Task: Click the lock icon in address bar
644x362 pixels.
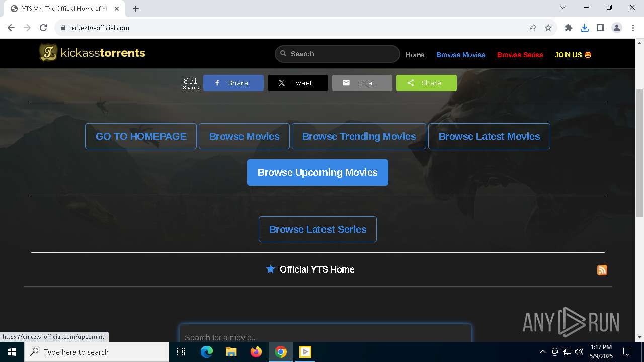Action: coord(63,28)
